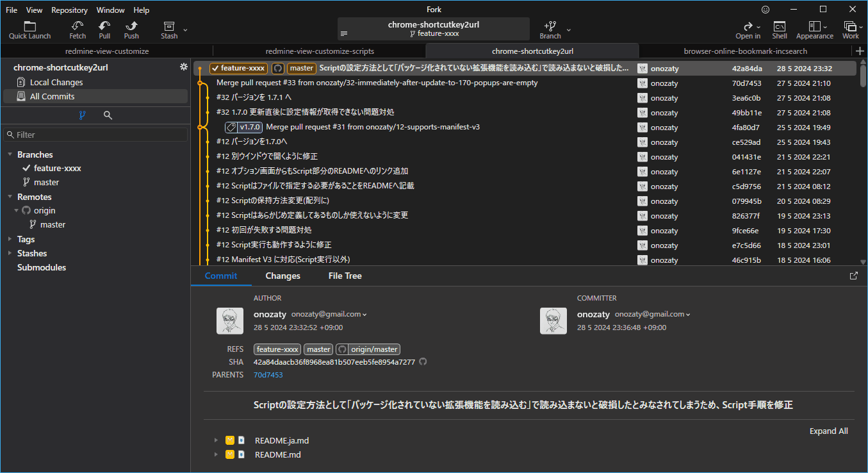Click GitHub origin badge in top commit row
Screen dimensions: 868x473
[278, 69]
